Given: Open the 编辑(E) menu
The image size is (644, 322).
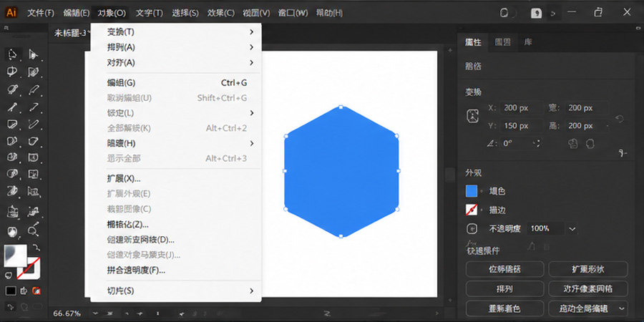Looking at the screenshot, I should click(x=76, y=13).
